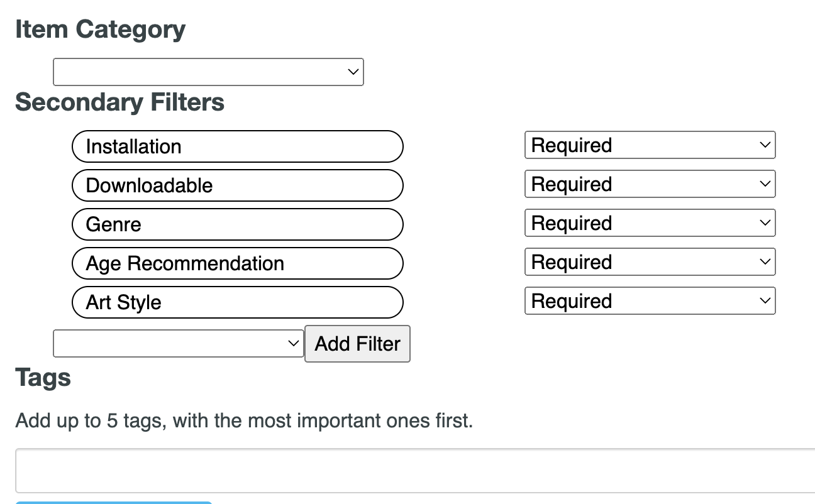Expand the Required dropdown next to Genre

pyautogui.click(x=650, y=222)
